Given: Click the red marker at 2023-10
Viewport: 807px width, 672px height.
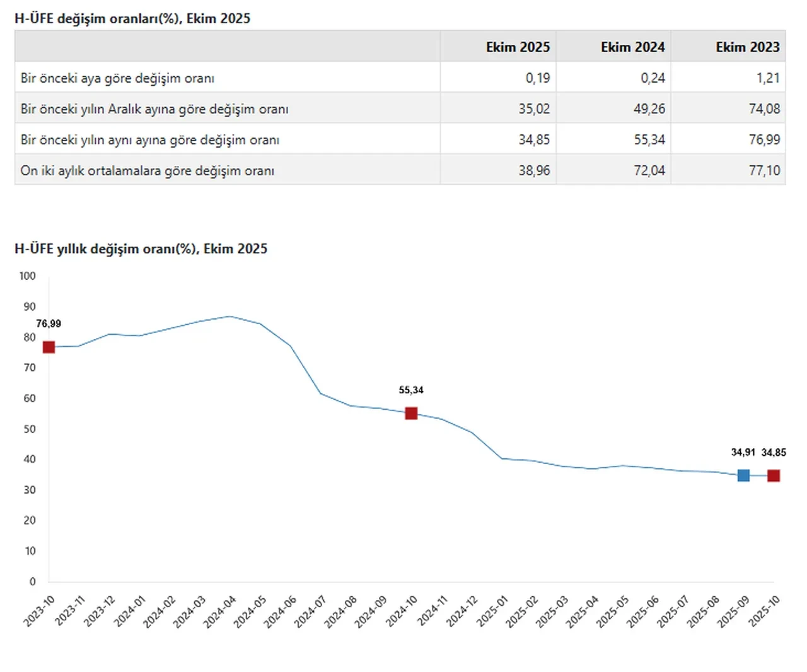Looking at the screenshot, I should pos(49,347).
